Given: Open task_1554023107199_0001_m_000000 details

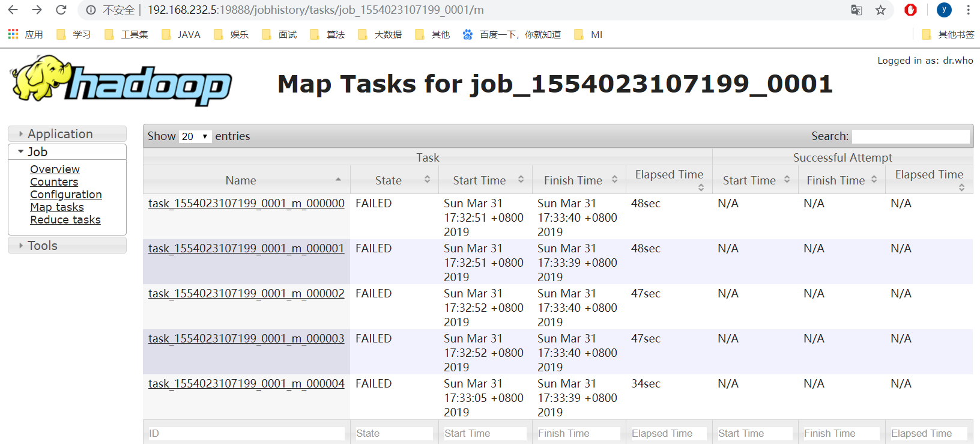Looking at the screenshot, I should tap(246, 203).
